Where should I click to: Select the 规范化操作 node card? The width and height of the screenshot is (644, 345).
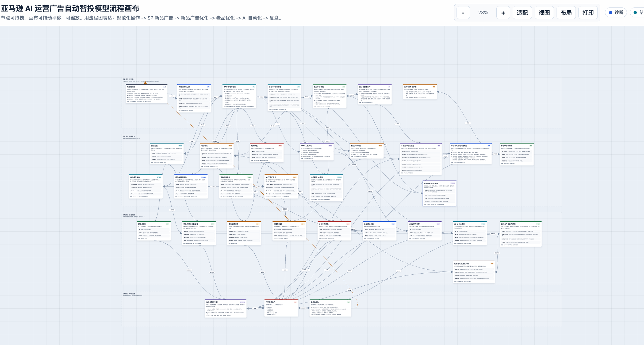147,94
